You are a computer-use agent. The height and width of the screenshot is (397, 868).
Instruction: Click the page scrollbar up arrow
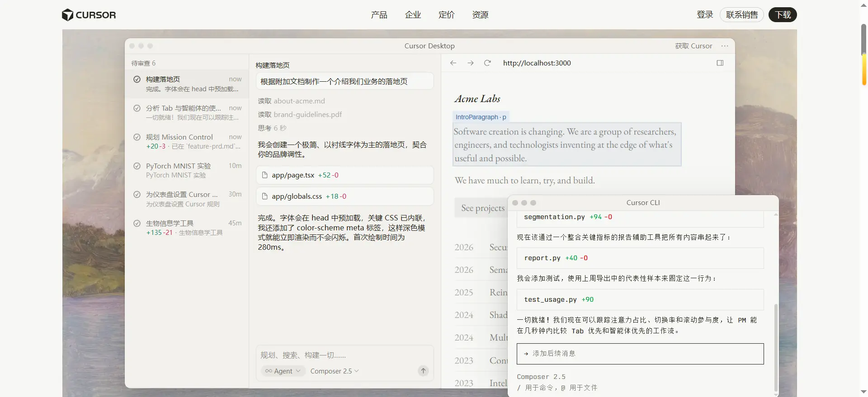point(864,5)
